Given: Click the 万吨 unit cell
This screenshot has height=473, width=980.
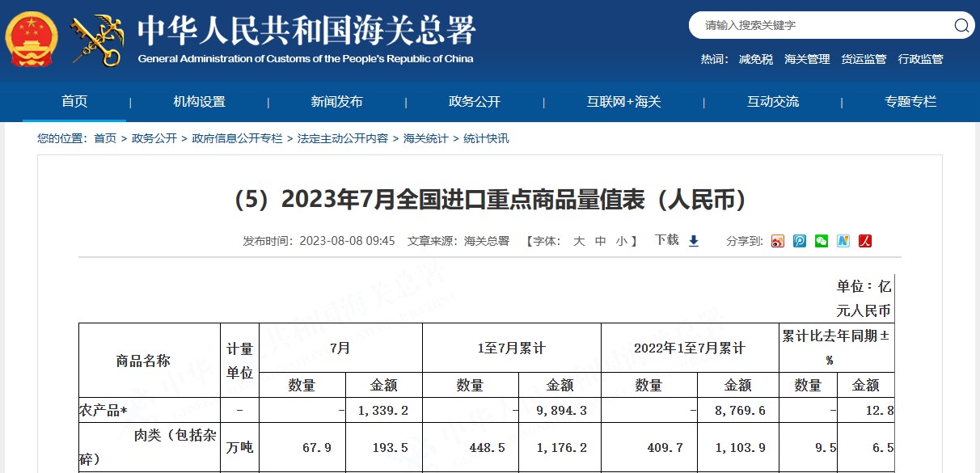Looking at the screenshot, I should coord(240,447).
